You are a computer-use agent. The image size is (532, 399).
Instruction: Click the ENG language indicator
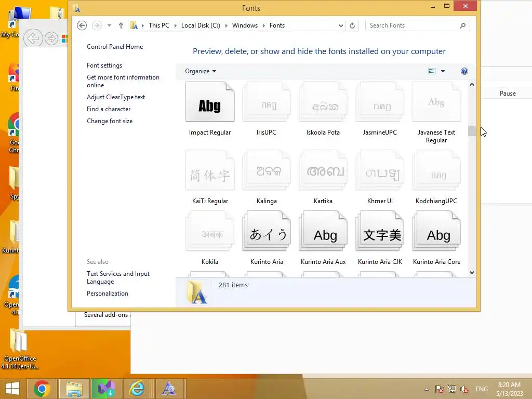coord(482,389)
